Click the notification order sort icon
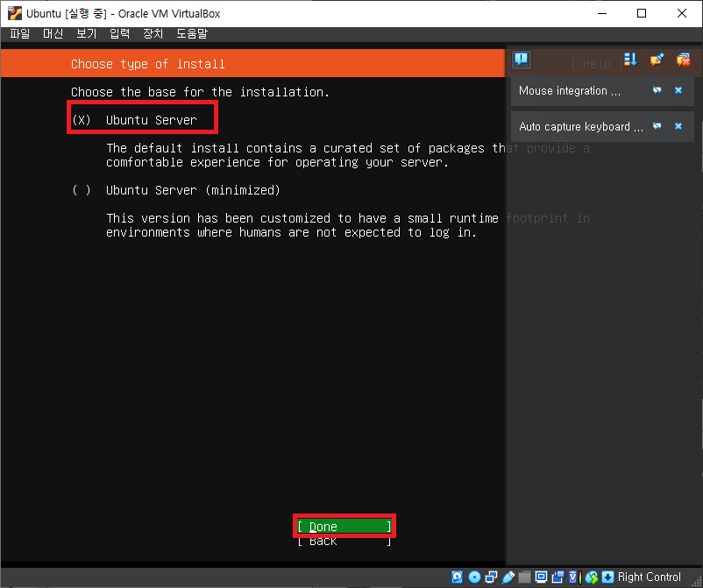This screenshot has width=703, height=588. pyautogui.click(x=630, y=60)
